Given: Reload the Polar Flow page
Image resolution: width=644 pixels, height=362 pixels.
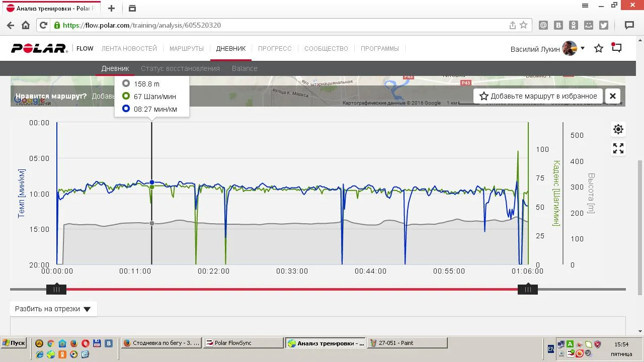Looking at the screenshot, I should pyautogui.click(x=43, y=25).
